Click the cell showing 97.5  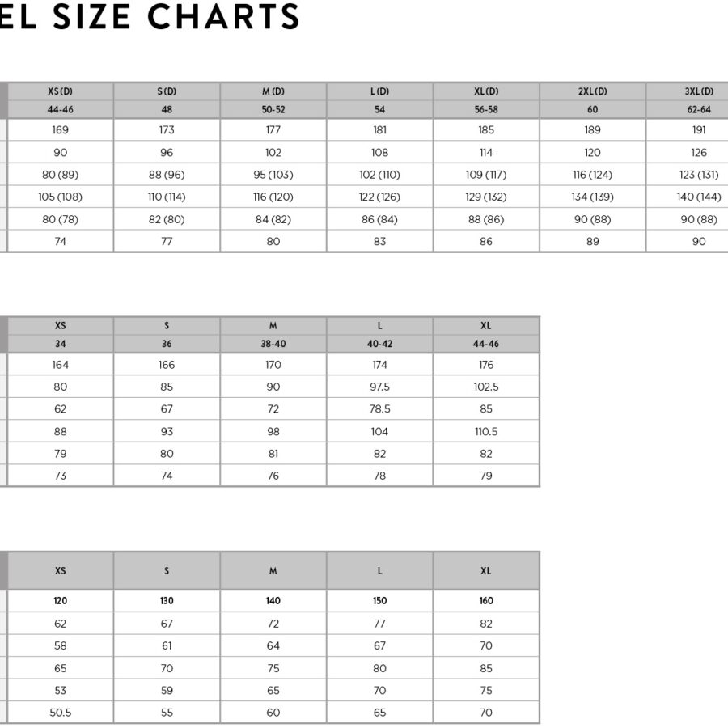click(x=380, y=387)
